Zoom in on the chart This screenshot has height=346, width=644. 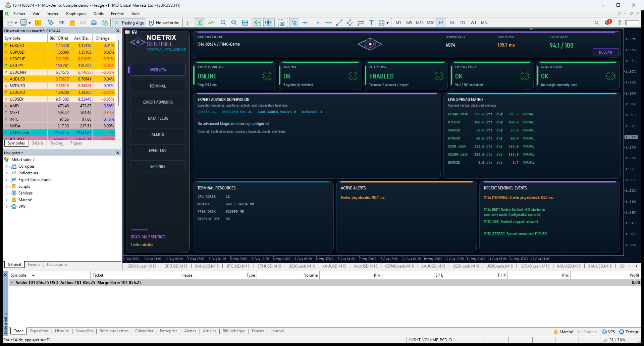click(x=223, y=23)
